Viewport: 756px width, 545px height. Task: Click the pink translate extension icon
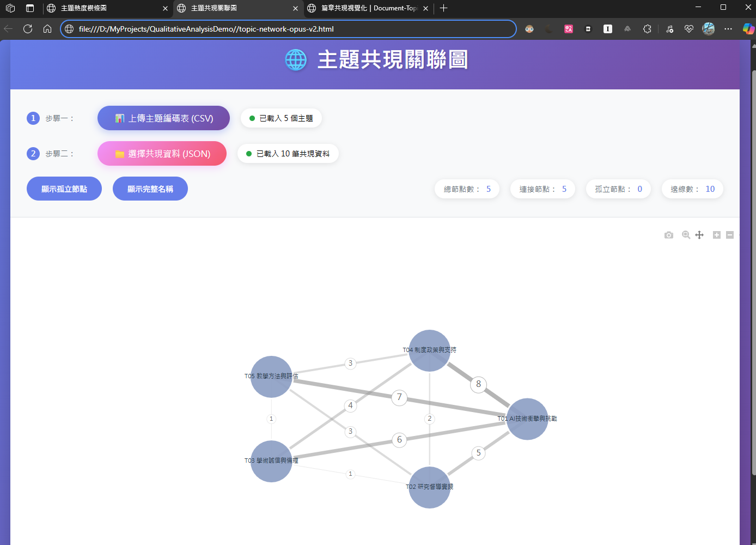coord(568,28)
